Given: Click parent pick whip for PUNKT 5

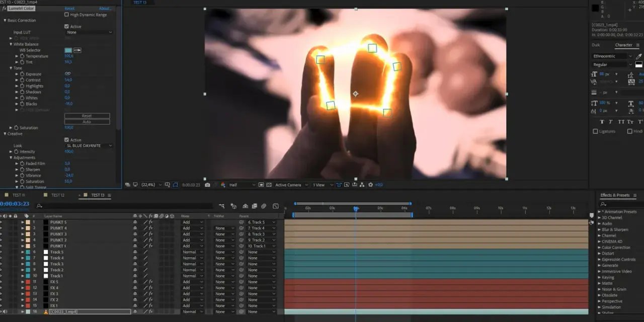Looking at the screenshot, I should click(x=242, y=222).
